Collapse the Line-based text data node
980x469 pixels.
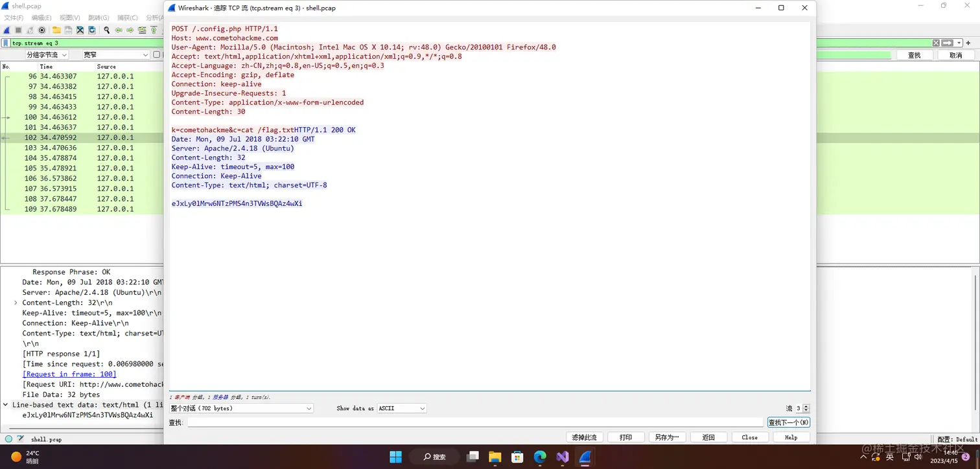(6, 405)
